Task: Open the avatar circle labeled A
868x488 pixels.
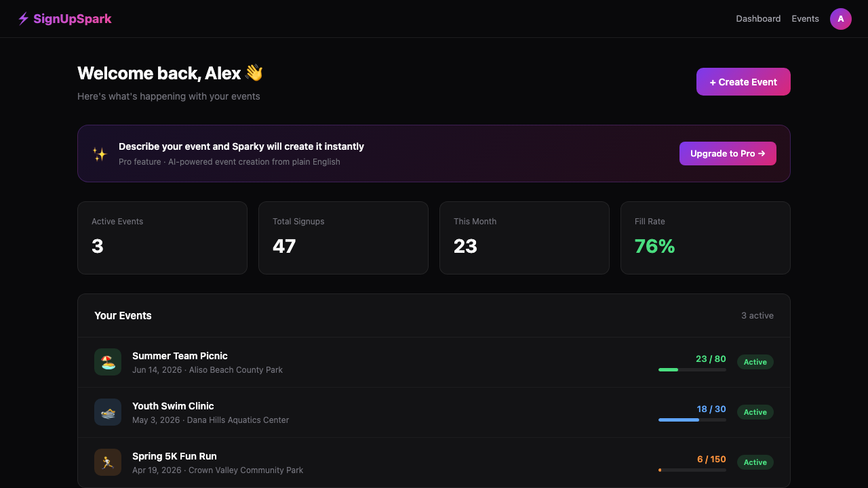Action: click(x=841, y=19)
